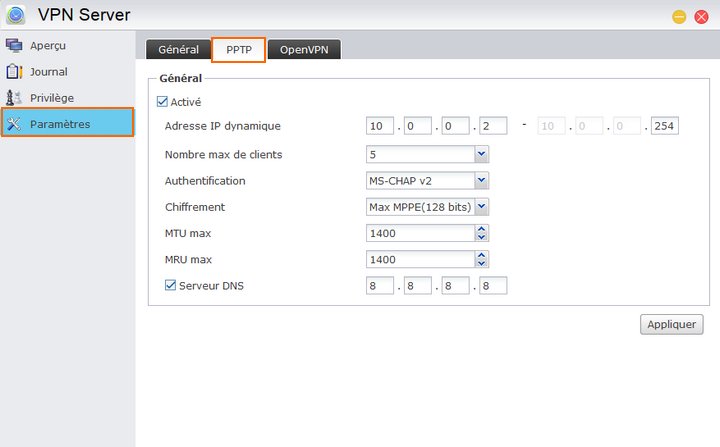Increase the MTU max value

pos(481,229)
